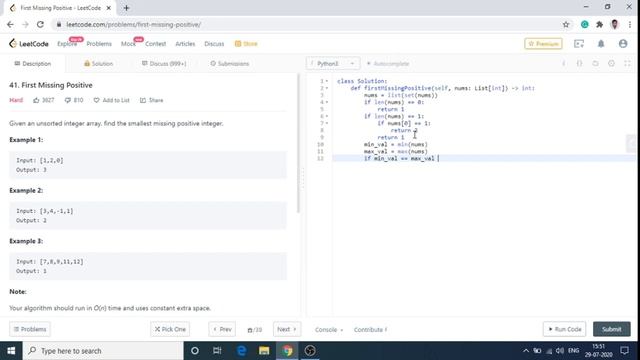
Task: Toggle editor fullscreen icon
Action: click(627, 64)
